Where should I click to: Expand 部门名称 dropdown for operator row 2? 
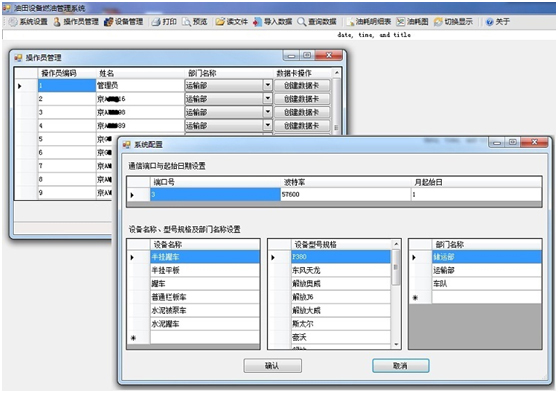pyautogui.click(x=268, y=99)
